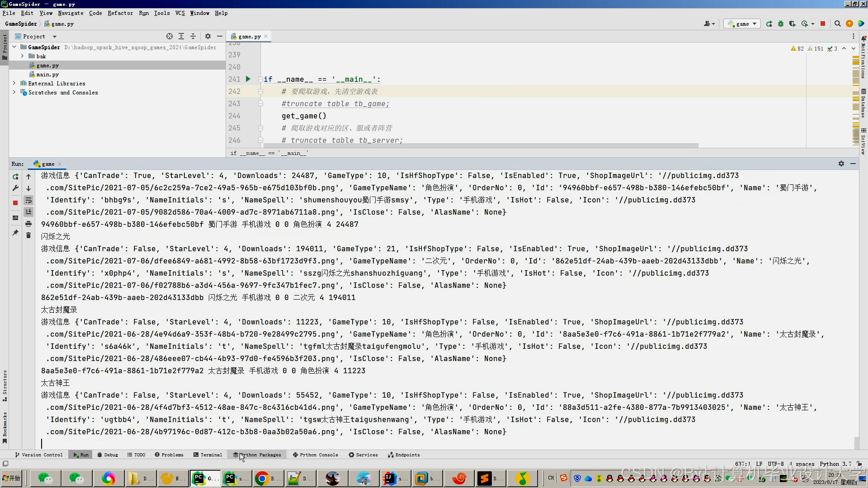
Task: Toggle soft-wrap in the Run console
Action: (x=28, y=200)
